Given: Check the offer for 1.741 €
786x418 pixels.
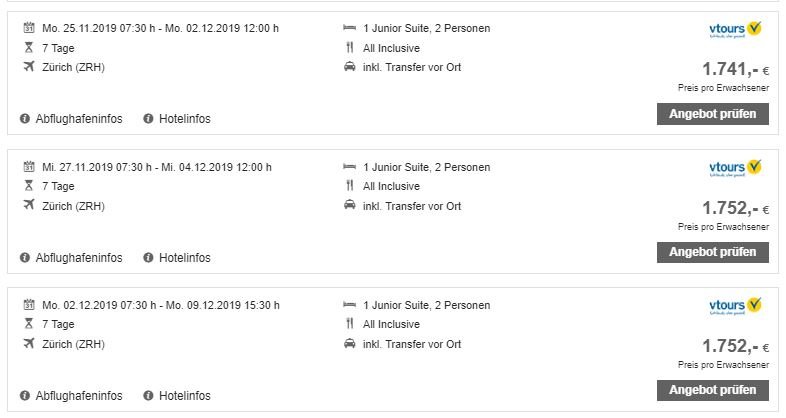Looking at the screenshot, I should coord(712,114).
